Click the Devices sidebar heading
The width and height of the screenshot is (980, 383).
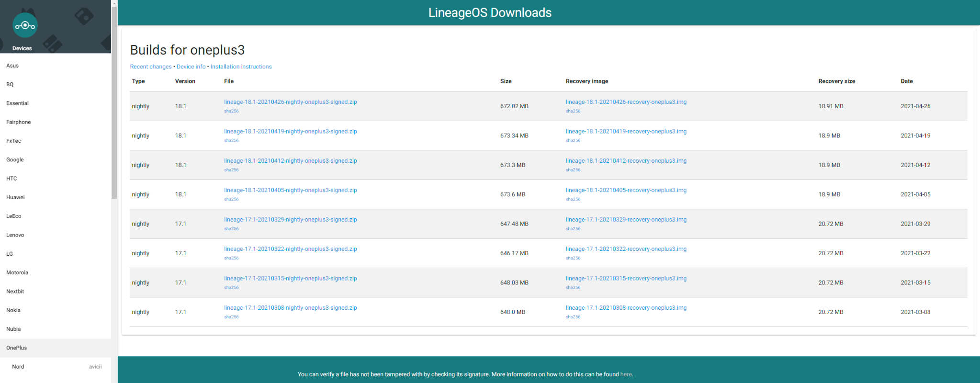point(22,48)
